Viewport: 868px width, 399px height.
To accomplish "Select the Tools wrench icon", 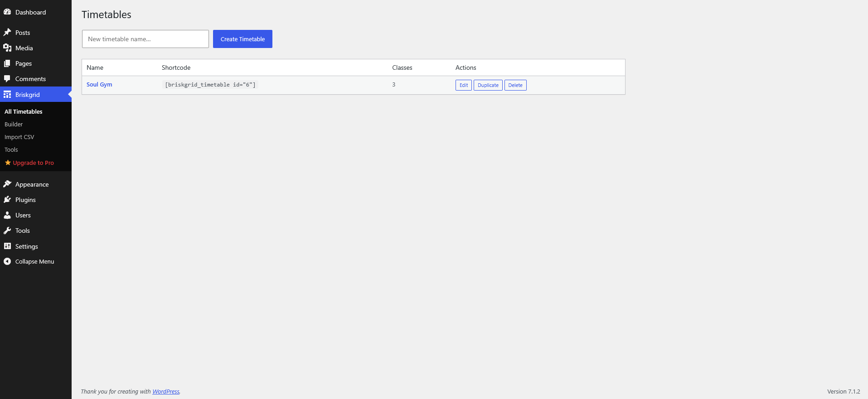I will tap(7, 231).
